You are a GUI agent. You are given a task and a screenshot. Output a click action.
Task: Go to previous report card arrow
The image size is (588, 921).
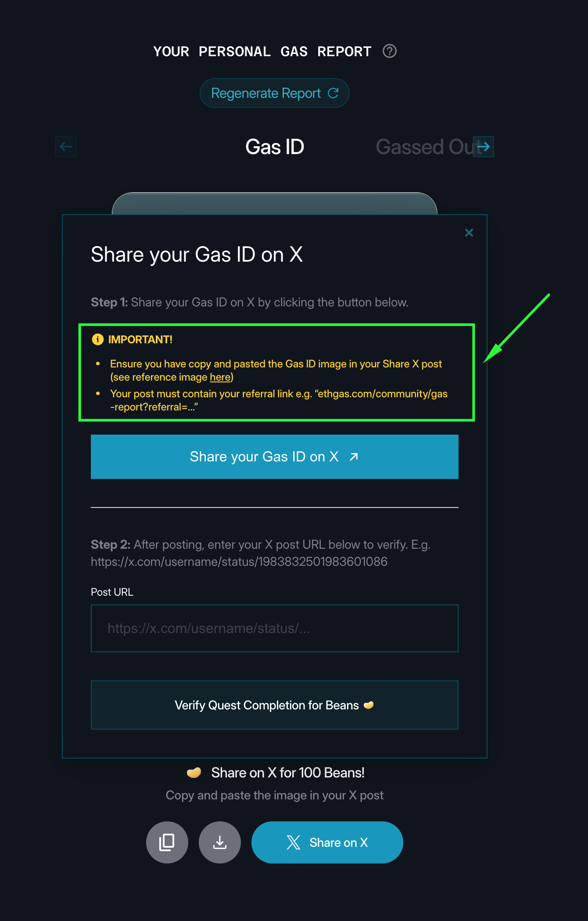tap(66, 147)
